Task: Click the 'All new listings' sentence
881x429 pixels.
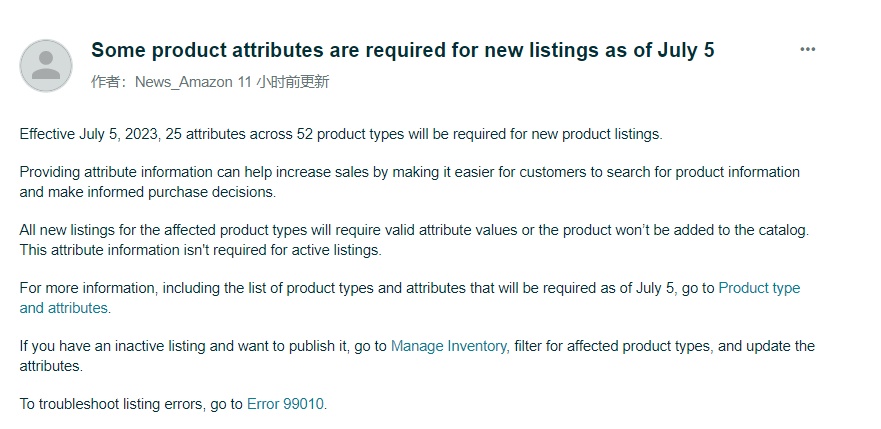Action: coord(414,230)
